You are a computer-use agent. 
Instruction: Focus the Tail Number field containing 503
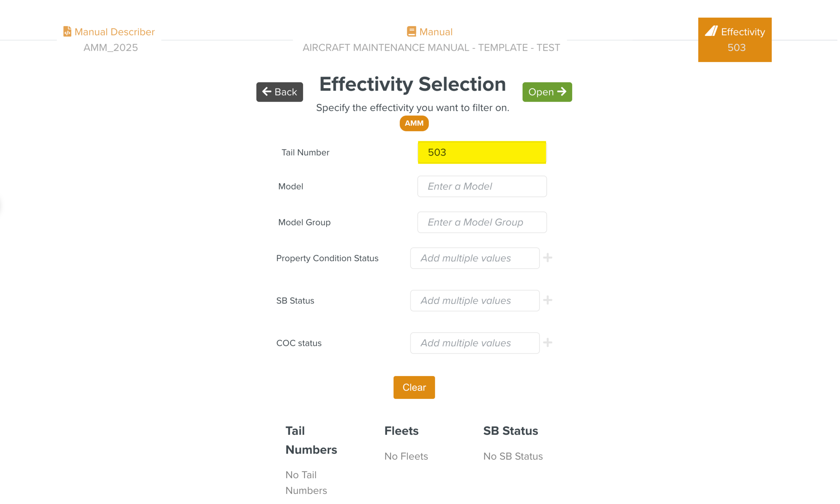coord(481,152)
